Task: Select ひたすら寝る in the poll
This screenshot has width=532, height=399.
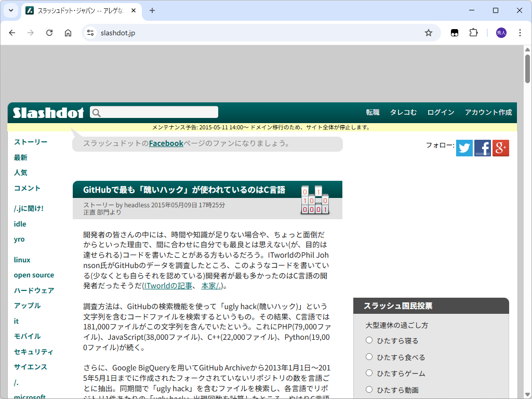Action: point(369,341)
